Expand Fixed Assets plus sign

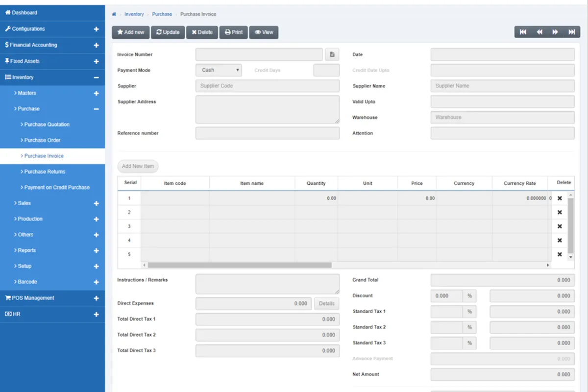tap(96, 61)
